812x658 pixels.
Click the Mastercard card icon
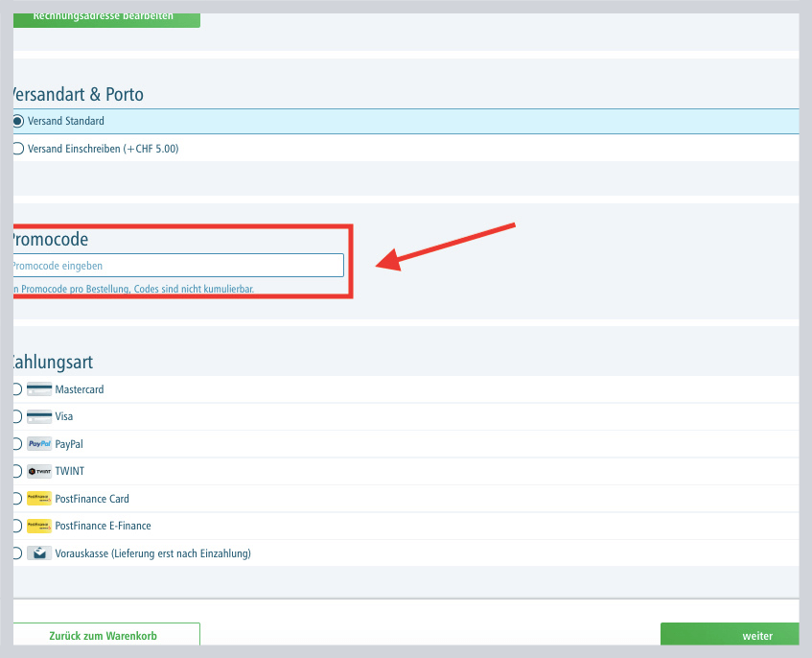pyautogui.click(x=39, y=389)
